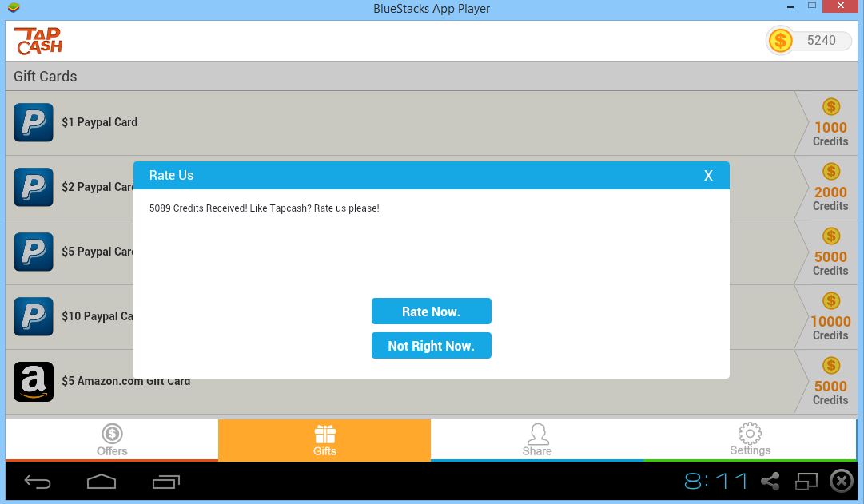The height and width of the screenshot is (504, 864).
Task: Click the BlueStacks fullscreen toggle icon
Action: (806, 482)
